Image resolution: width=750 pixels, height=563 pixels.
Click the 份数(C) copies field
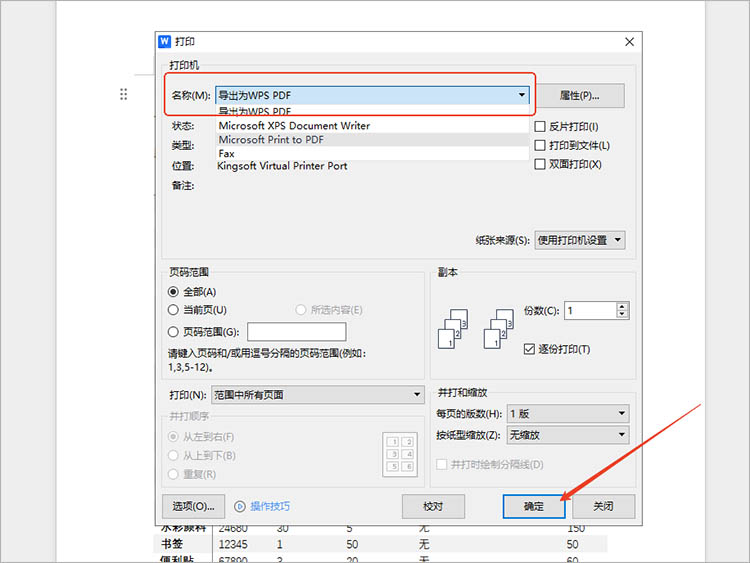click(x=591, y=310)
